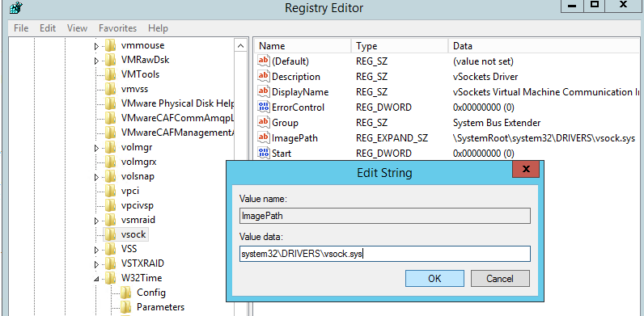Select the vmmouse folder icon
644x316 pixels.
point(110,45)
